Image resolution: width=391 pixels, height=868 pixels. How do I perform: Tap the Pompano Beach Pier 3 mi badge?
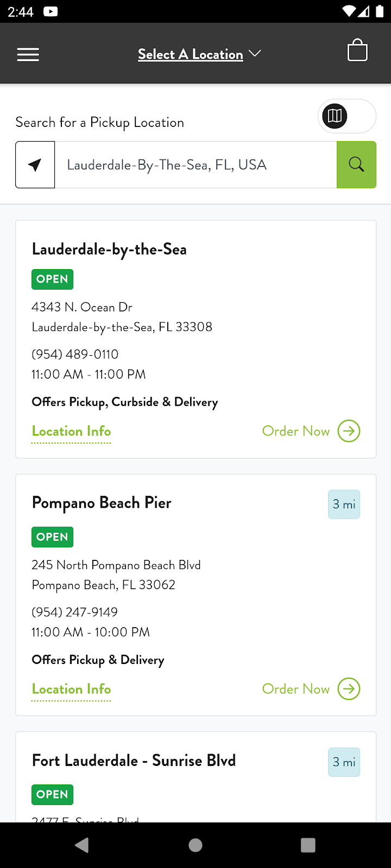[x=344, y=505]
